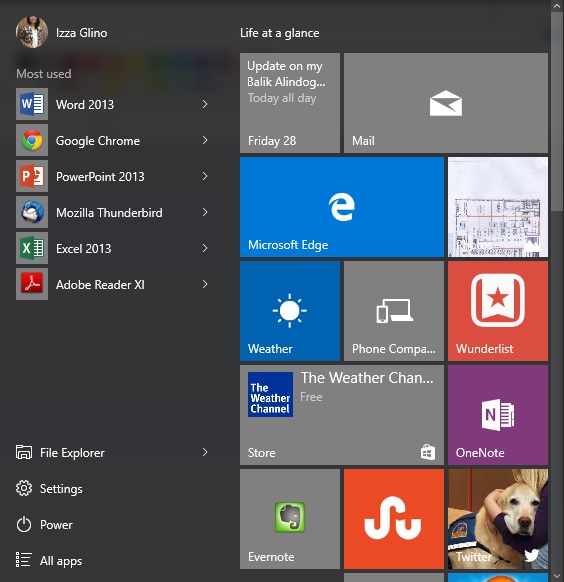Click the Settings label
The width and height of the screenshot is (564, 582).
point(61,489)
